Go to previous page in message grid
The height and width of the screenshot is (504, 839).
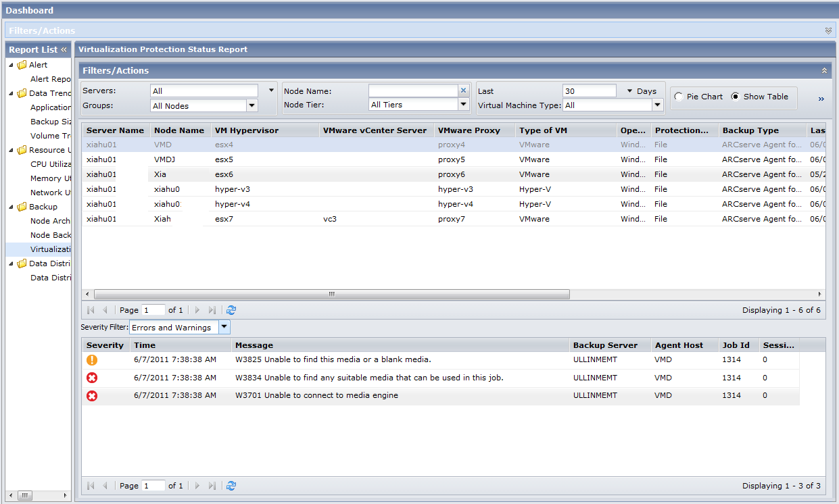coord(105,486)
